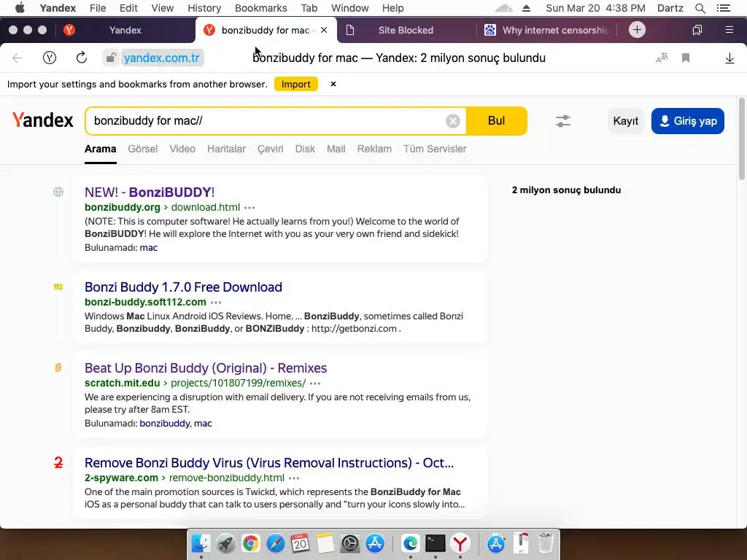Open Beat Up Bonzi Buddy Remixes link

tap(206, 368)
